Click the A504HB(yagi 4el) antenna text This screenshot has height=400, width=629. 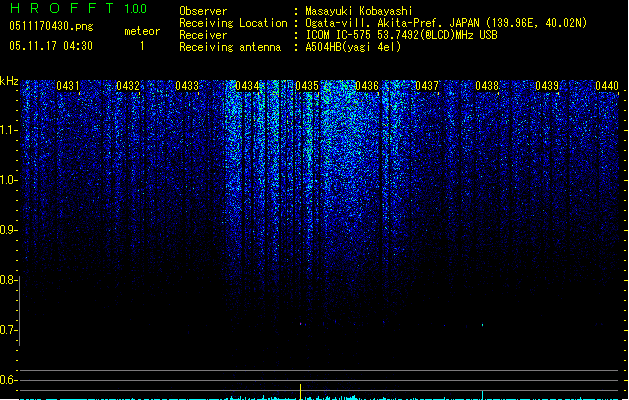pos(353,47)
